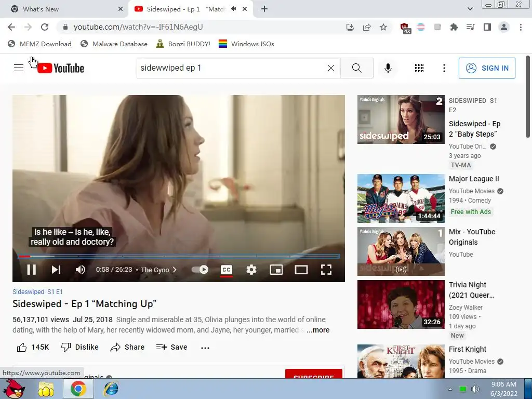Viewport: 532px width, 399px height.
Task: Go back in browser history
Action: [x=11, y=27]
